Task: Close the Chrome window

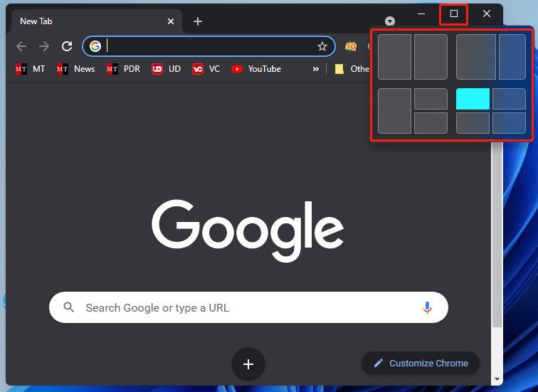Action: [487, 14]
